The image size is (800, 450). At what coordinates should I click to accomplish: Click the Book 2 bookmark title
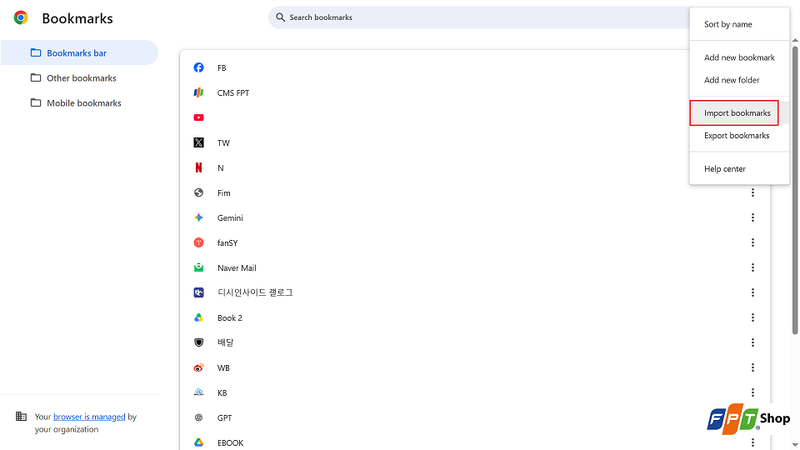[230, 318]
